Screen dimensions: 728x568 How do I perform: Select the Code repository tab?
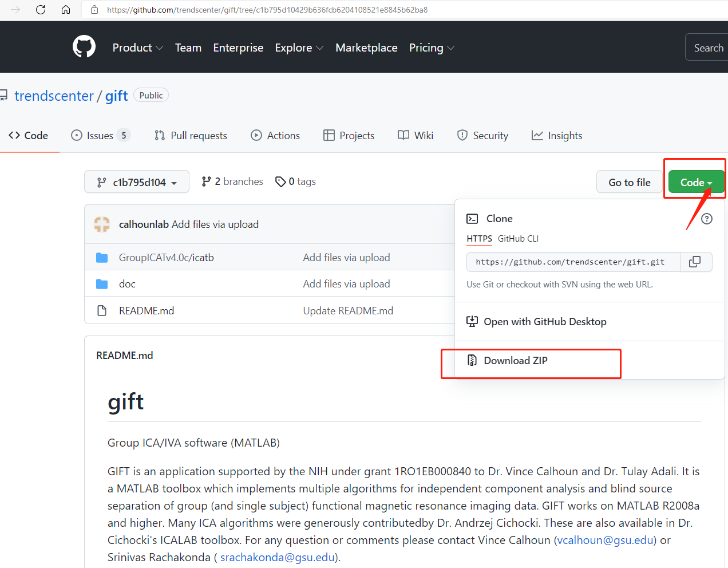29,136
